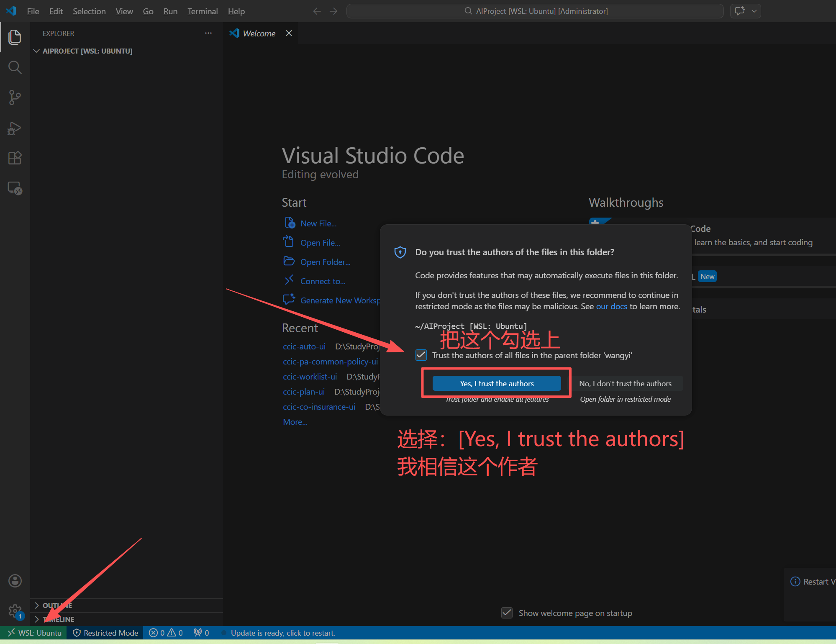This screenshot has height=644, width=836.
Task: Open the Run and Debug view
Action: point(15,128)
